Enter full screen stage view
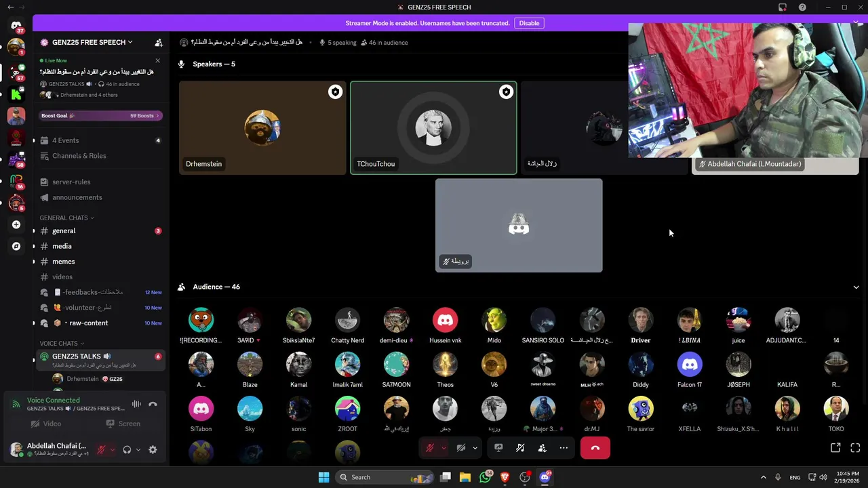The image size is (868, 488). coord(855,448)
